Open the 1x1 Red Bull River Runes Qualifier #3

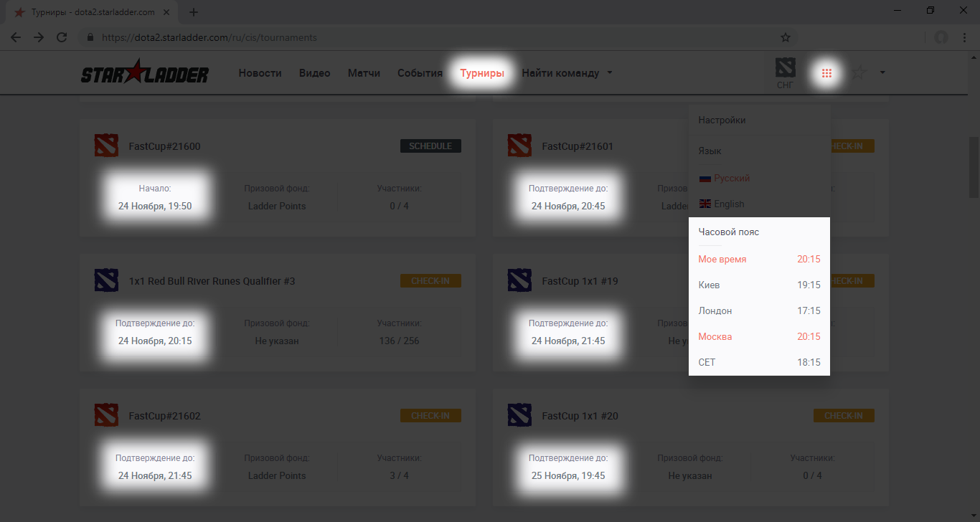212,281
